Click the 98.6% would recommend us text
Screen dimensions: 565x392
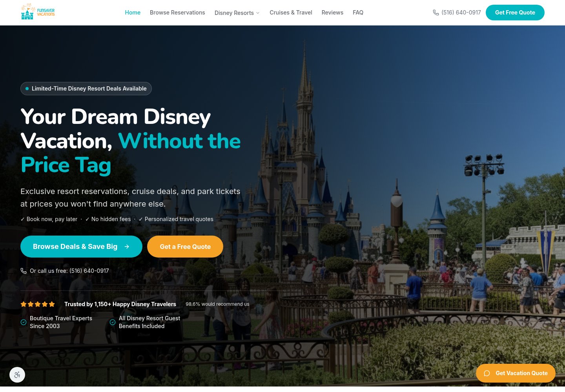(x=217, y=304)
